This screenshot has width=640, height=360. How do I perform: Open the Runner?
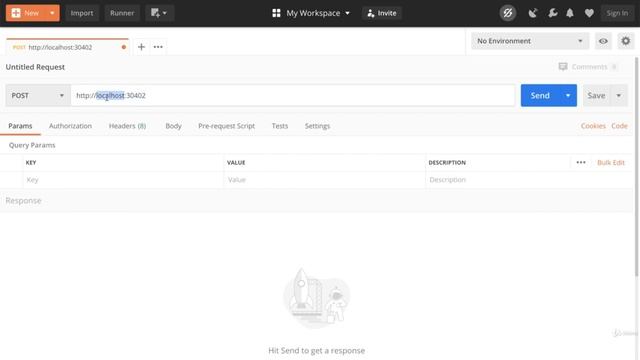point(122,13)
